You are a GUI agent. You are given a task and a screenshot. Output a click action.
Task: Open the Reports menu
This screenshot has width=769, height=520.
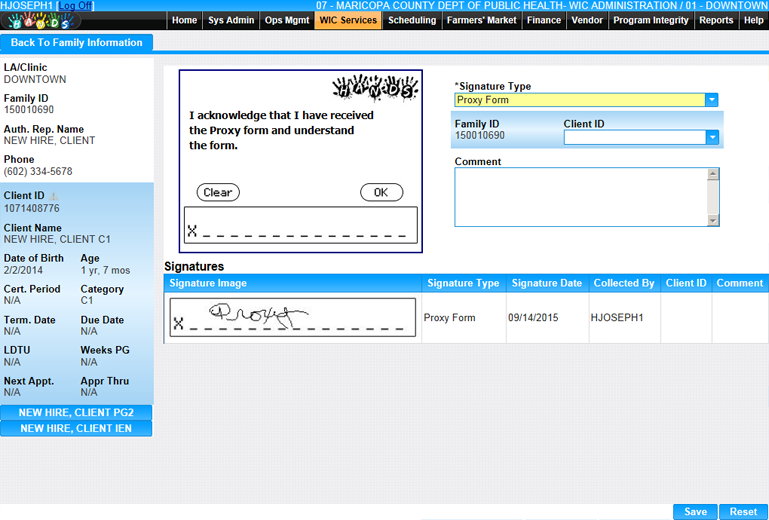tap(716, 20)
